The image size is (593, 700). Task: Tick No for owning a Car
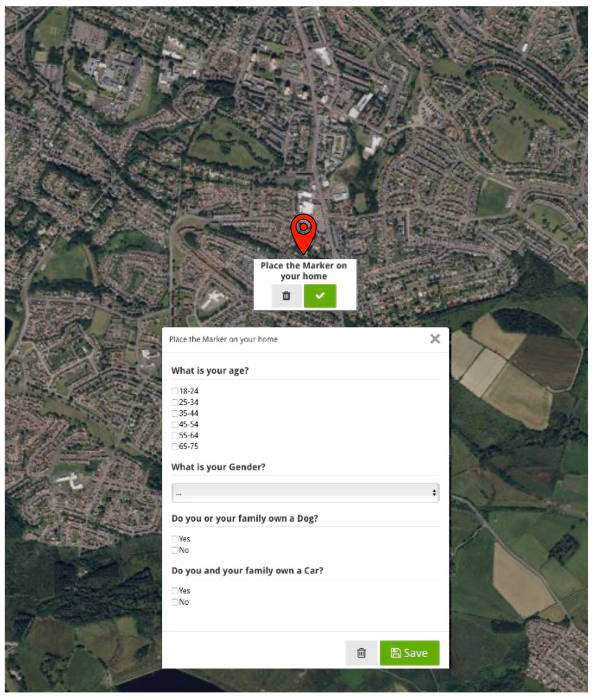click(x=175, y=602)
